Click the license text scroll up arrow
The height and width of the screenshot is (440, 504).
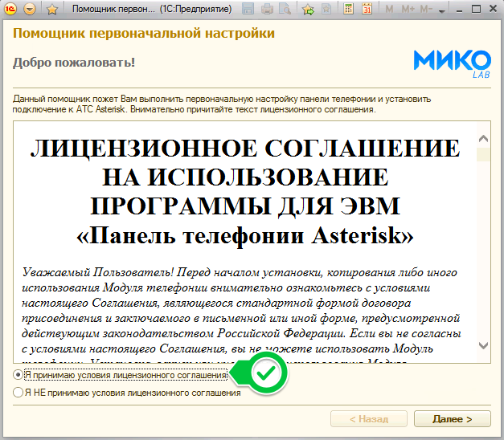tap(483, 139)
